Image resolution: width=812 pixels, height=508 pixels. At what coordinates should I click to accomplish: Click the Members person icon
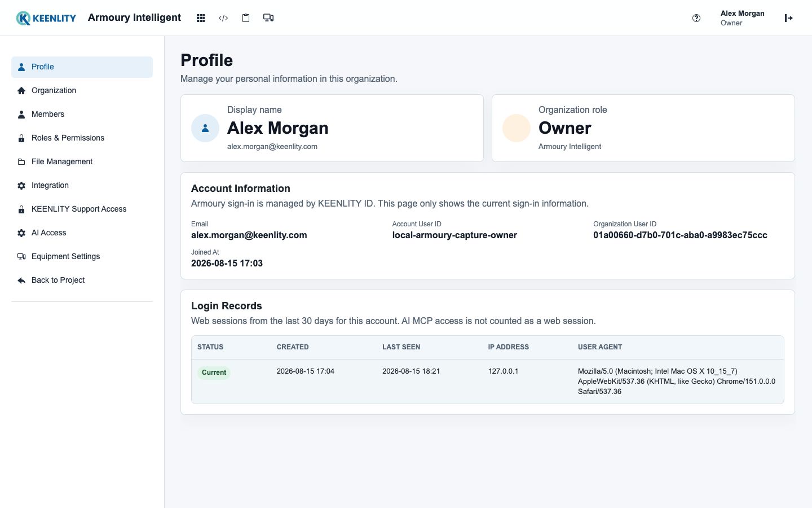[21, 114]
